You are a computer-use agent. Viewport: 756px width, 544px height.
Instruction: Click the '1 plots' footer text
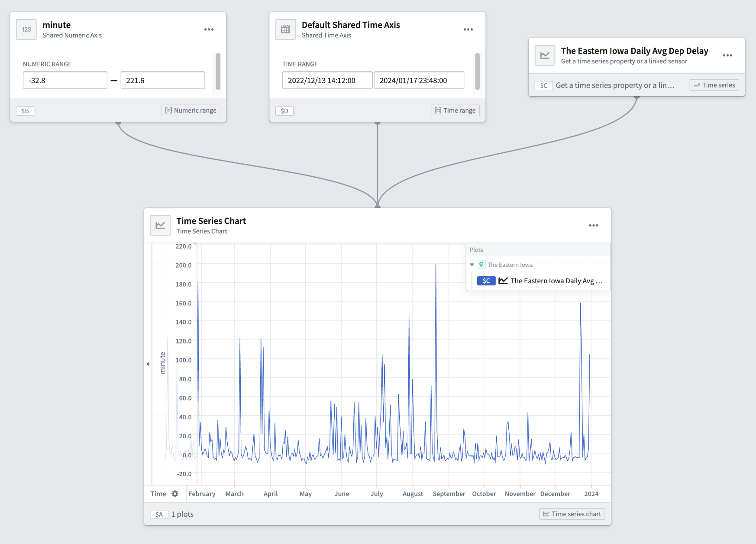point(182,514)
